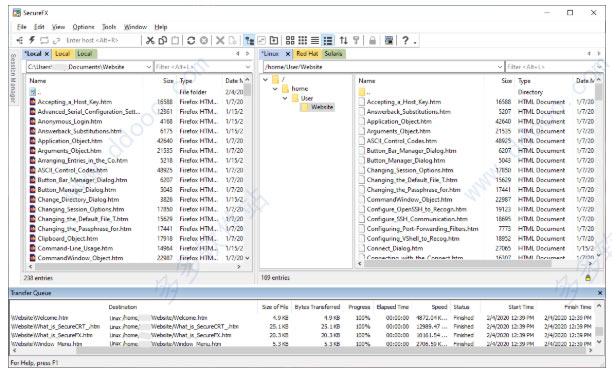Open the toolbar options overflow dot
This screenshot has height=372, width=612.
[415, 42]
